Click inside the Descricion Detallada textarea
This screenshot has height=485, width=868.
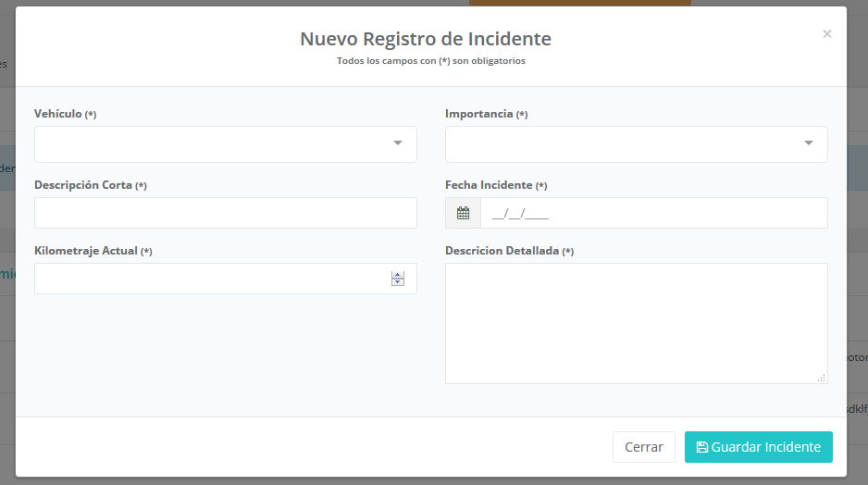pos(636,323)
